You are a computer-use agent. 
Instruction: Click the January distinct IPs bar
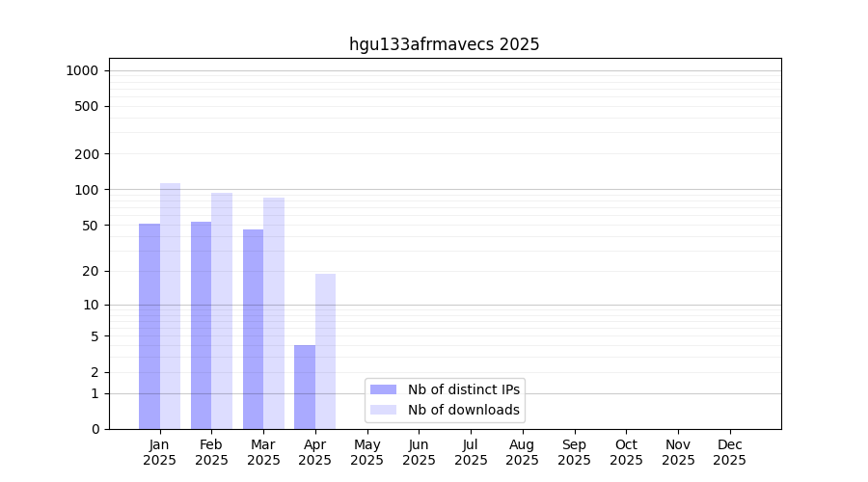pyautogui.click(x=149, y=326)
